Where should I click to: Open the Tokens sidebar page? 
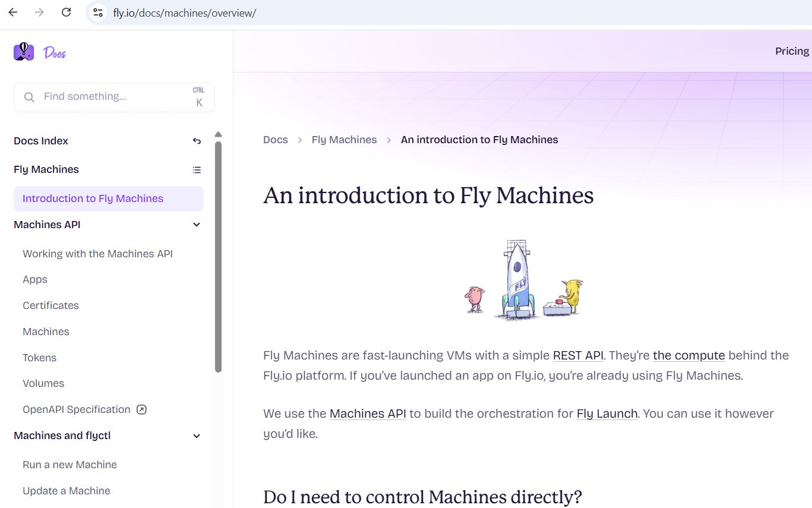pos(39,358)
